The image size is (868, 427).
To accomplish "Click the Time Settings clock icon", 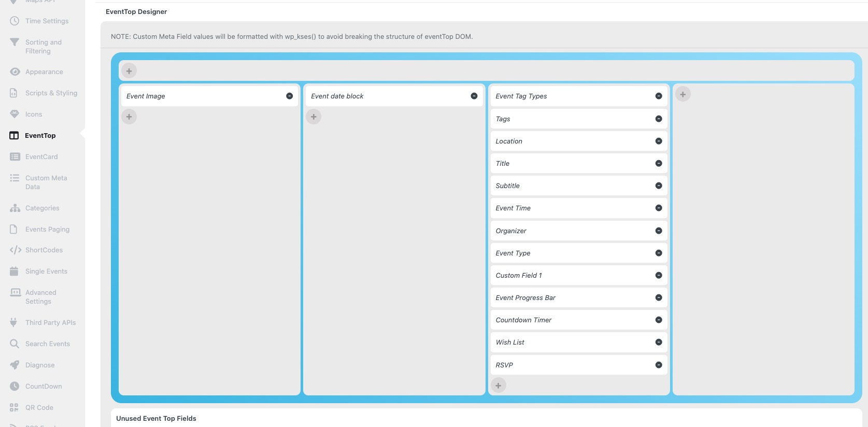I will 15,21.
